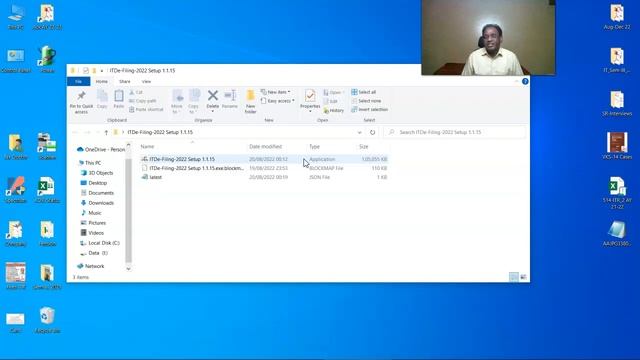Click the search box for this folder
The image size is (640, 360).
pos(455,132)
